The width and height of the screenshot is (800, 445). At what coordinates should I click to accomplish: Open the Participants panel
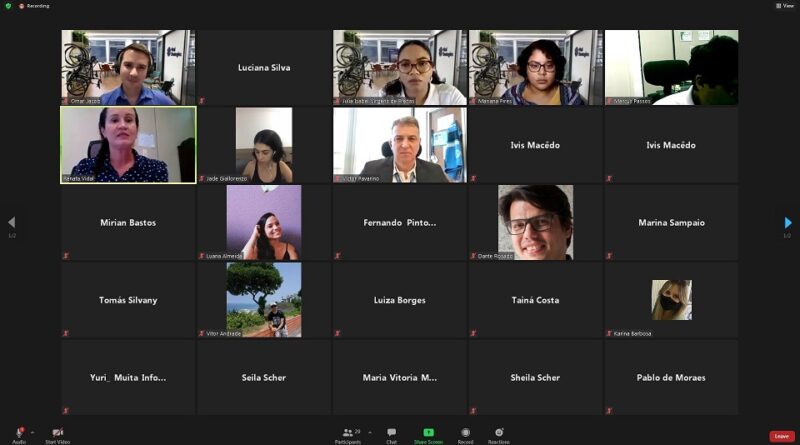coord(348,433)
